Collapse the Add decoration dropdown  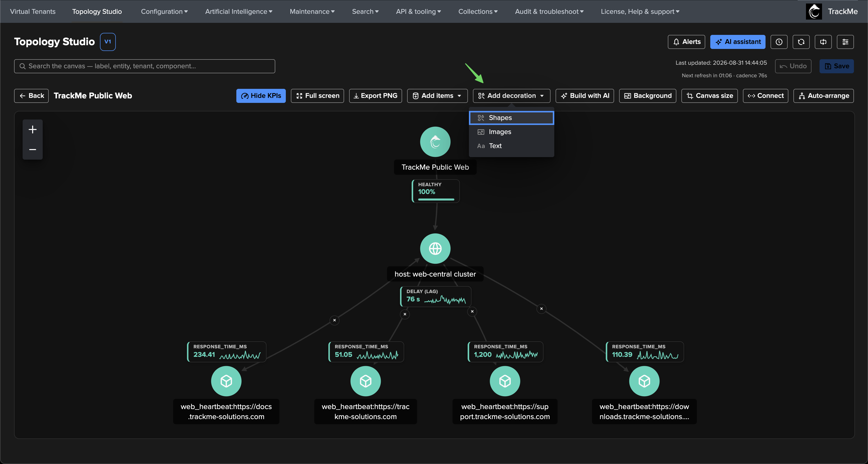click(x=511, y=96)
